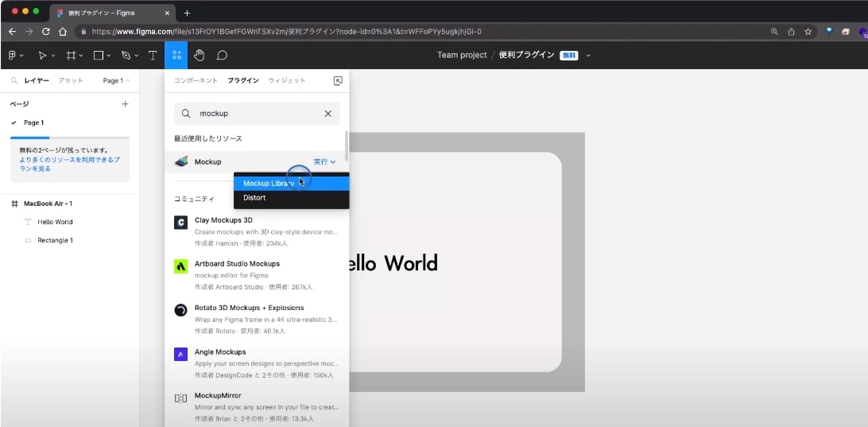Select the Rectangle shape tool

pos(98,56)
